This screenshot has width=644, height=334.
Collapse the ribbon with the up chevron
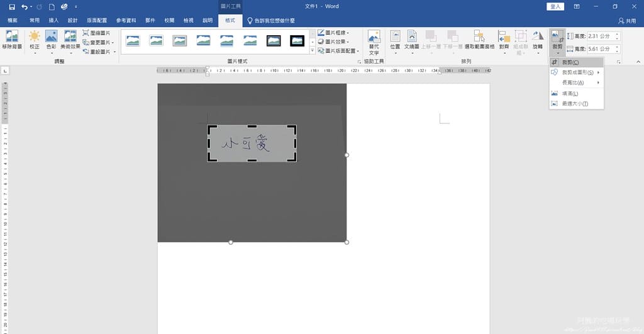(638, 62)
